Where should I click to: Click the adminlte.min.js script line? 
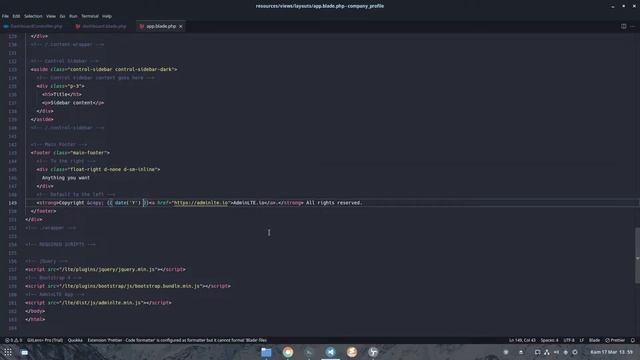[x=98, y=303]
